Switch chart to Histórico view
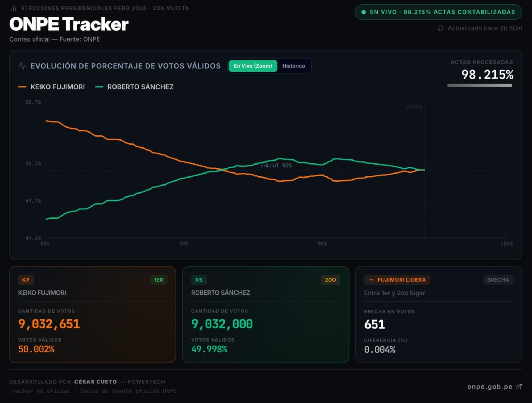 (294, 66)
